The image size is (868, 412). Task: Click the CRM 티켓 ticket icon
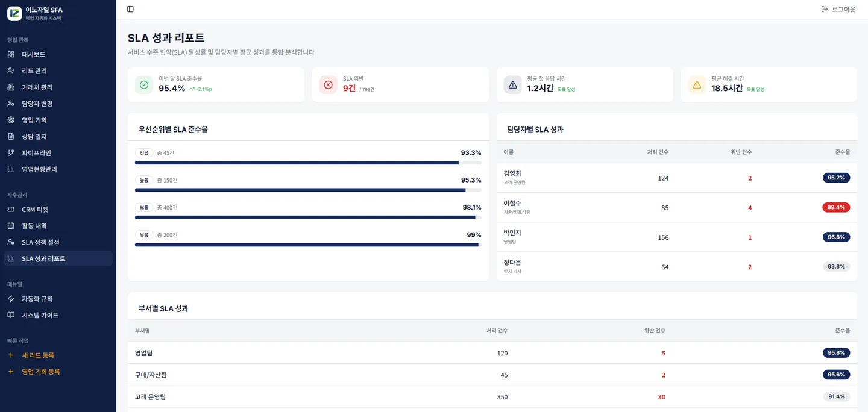(11, 210)
